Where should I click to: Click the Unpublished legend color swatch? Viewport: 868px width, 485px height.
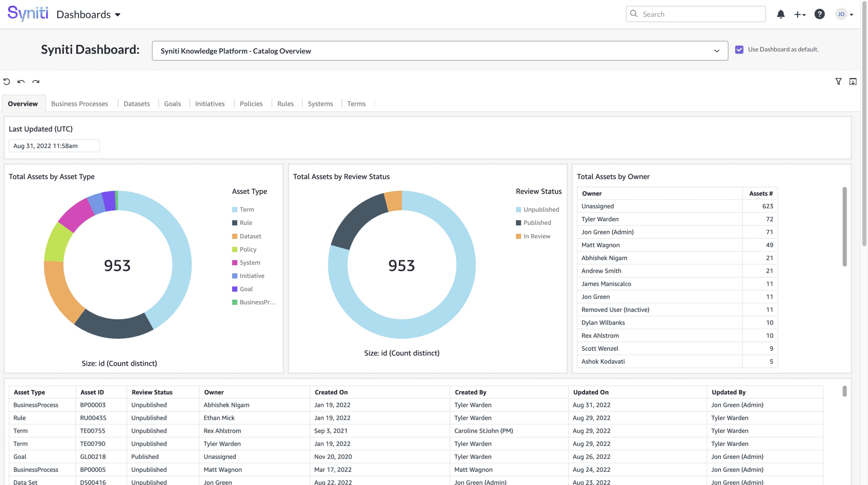(518, 210)
